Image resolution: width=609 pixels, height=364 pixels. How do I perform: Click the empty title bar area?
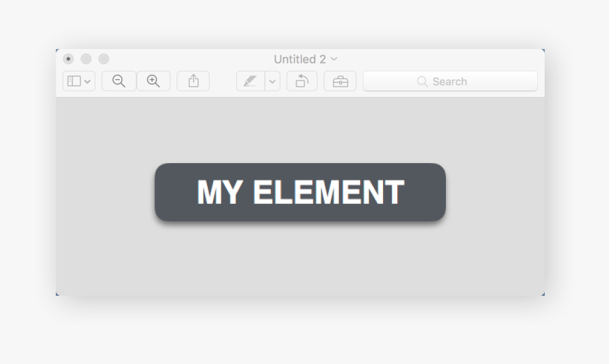point(427,59)
